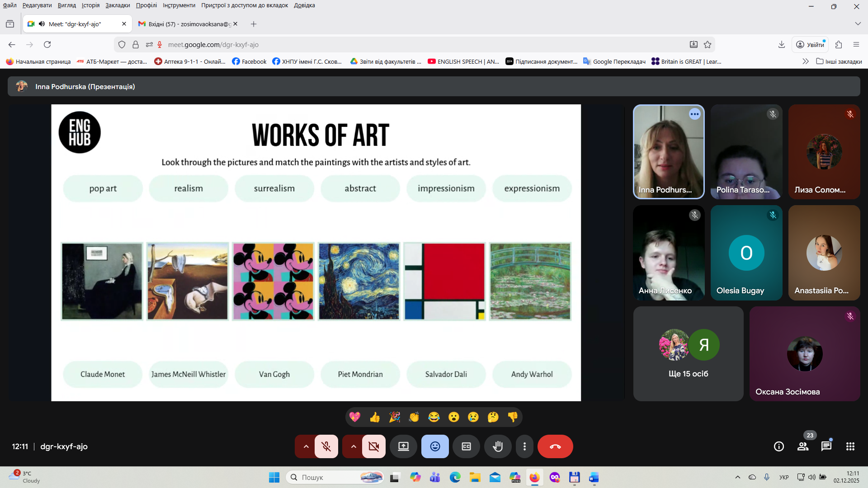Turn on the camera button
Viewport: 868px width, 488px height.
pos(373,446)
